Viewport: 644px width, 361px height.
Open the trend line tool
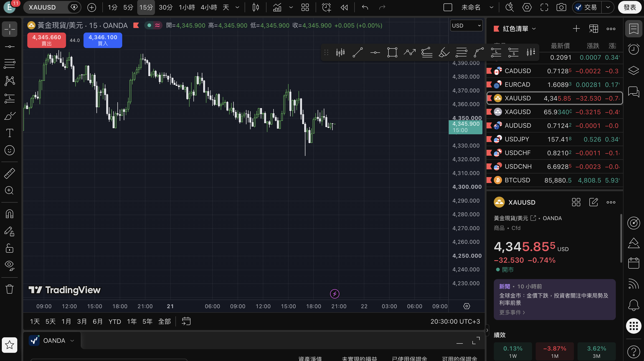tap(10, 47)
